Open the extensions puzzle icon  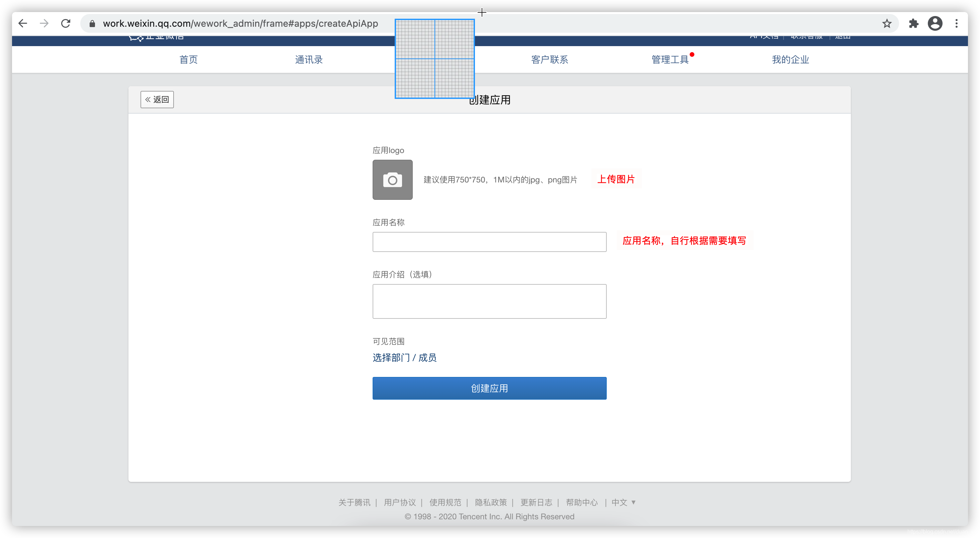click(x=913, y=24)
